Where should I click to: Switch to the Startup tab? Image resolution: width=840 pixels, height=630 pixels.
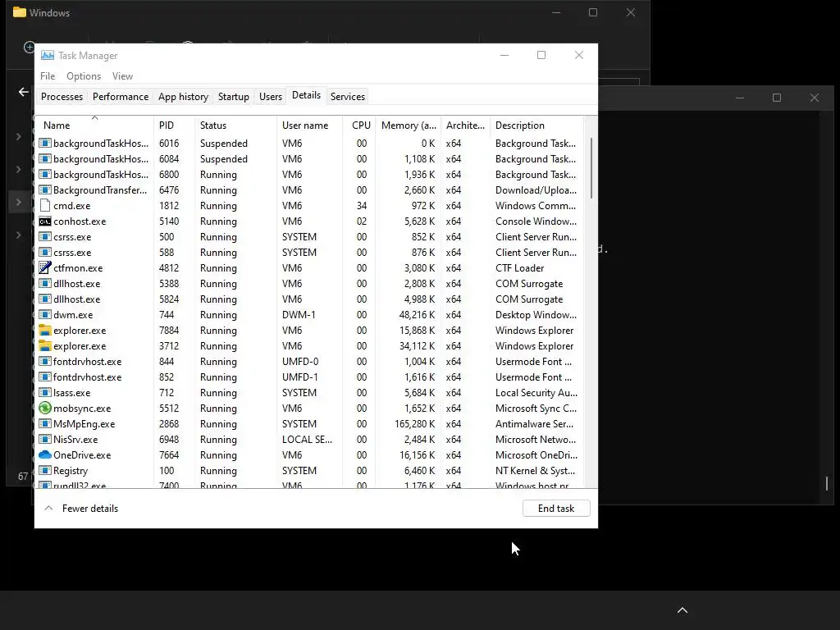tap(234, 97)
